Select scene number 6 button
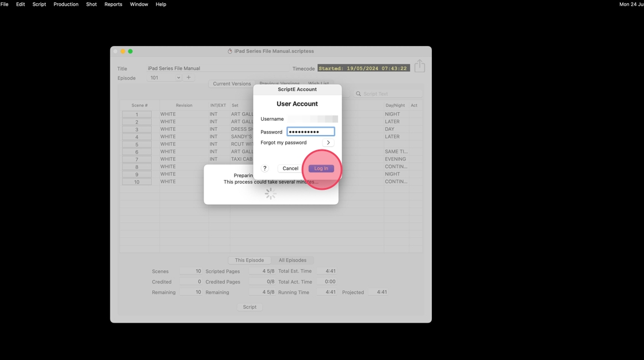This screenshot has height=360, width=644. click(137, 152)
